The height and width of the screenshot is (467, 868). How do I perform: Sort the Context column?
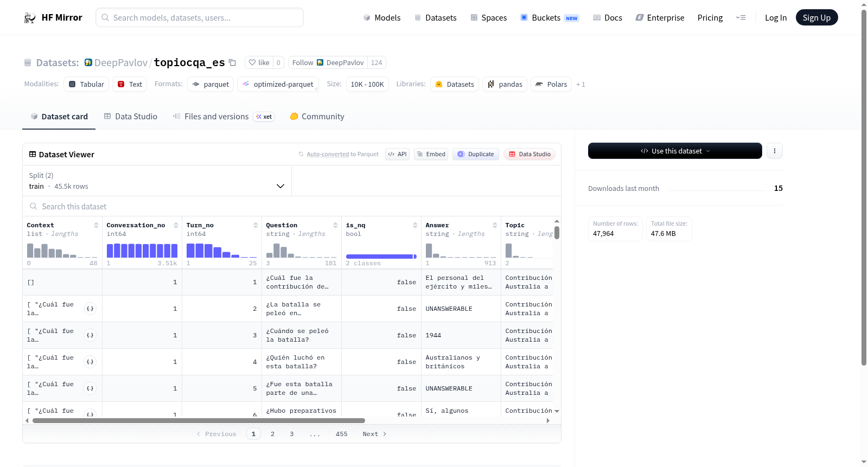point(96,225)
